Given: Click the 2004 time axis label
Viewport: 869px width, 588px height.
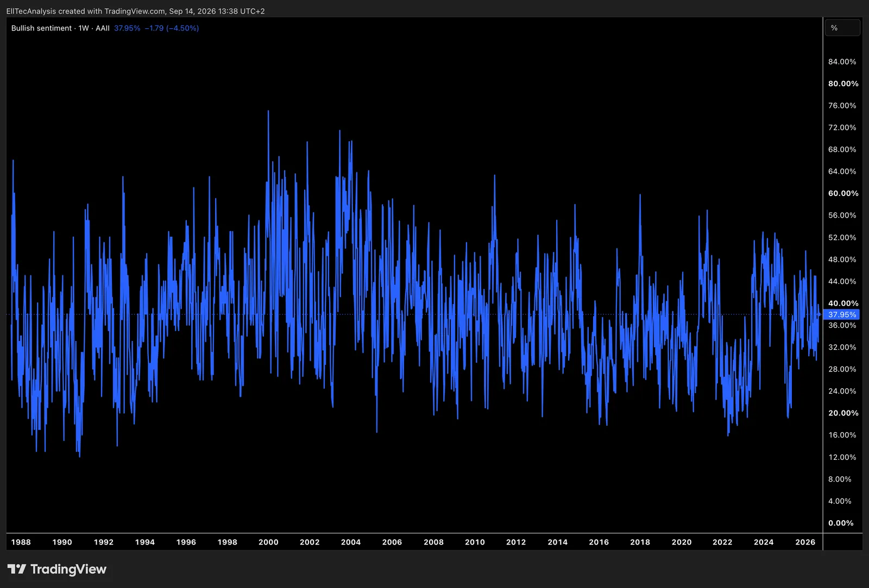Looking at the screenshot, I should [351, 542].
